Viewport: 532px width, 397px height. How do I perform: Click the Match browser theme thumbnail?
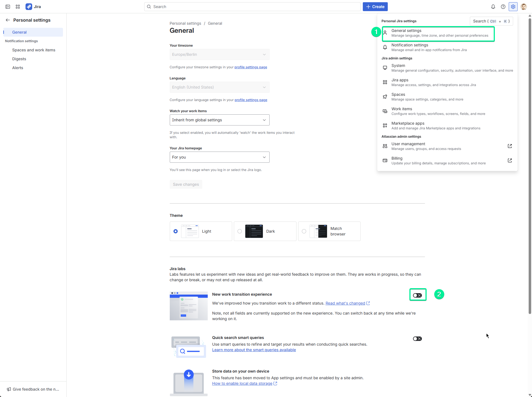tap(318, 231)
